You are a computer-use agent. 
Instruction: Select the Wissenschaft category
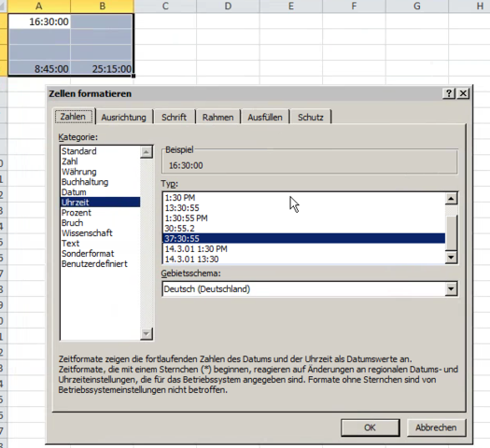click(100, 233)
